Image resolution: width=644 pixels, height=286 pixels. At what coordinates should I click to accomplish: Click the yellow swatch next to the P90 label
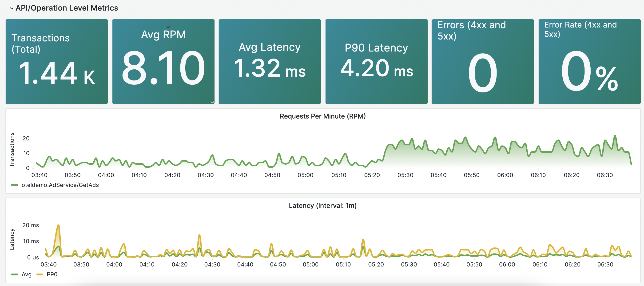click(x=40, y=274)
